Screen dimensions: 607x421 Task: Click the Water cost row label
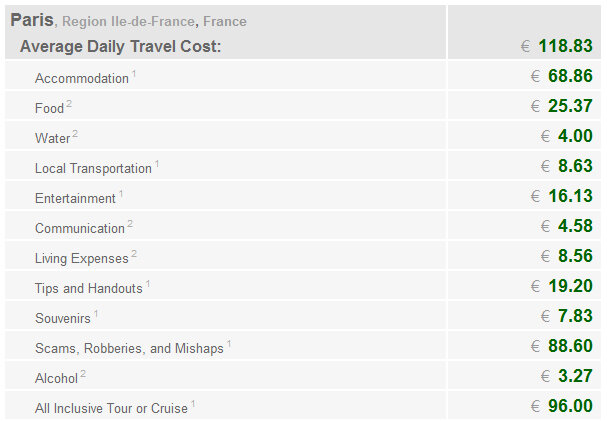point(52,138)
